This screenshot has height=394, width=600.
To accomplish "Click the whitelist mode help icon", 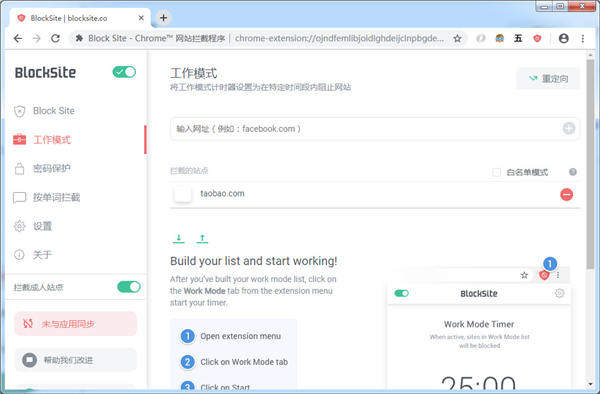I will click(x=573, y=172).
